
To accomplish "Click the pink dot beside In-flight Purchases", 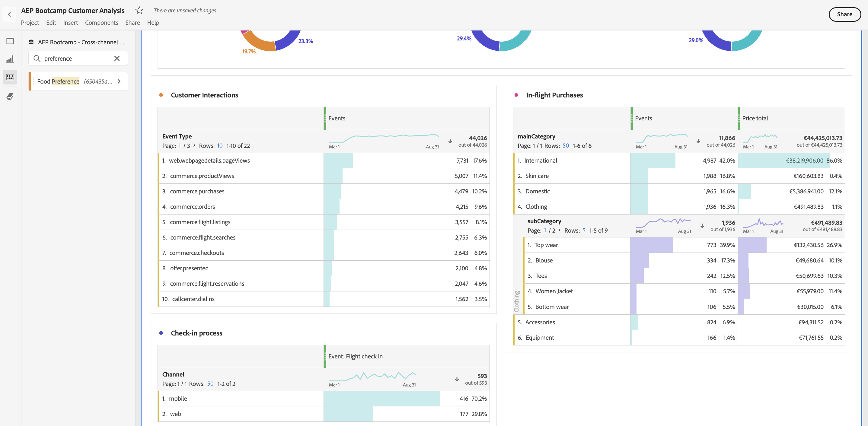I will 516,95.
